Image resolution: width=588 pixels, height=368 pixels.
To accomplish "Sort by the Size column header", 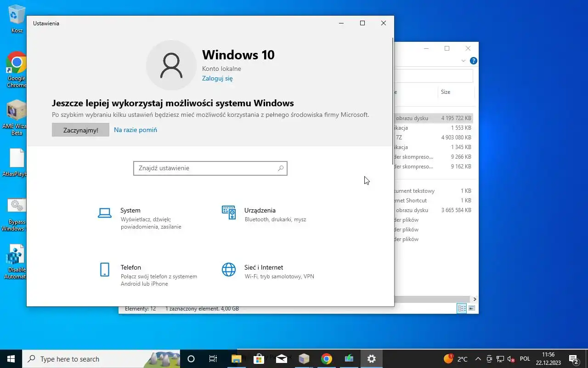I will 456,92.
